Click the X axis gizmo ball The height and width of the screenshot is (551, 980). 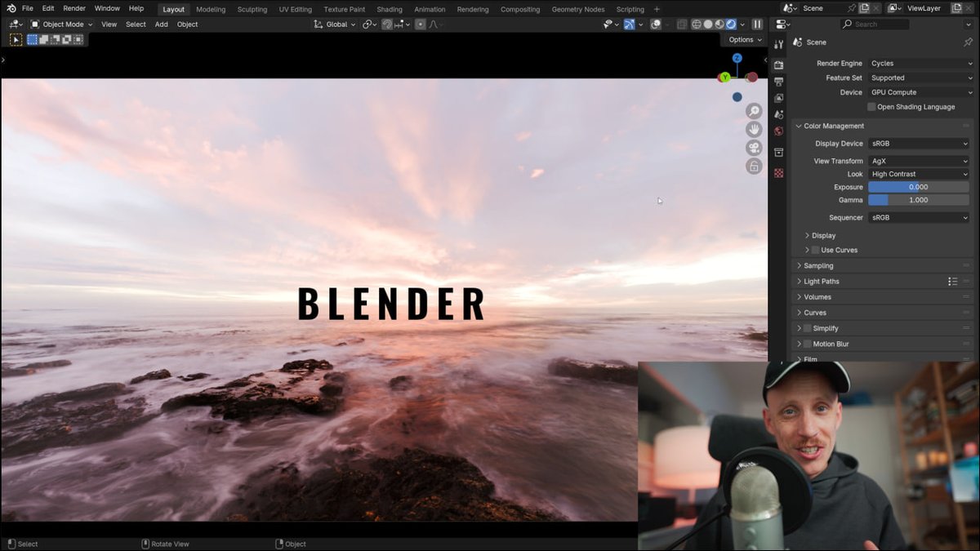tap(752, 78)
